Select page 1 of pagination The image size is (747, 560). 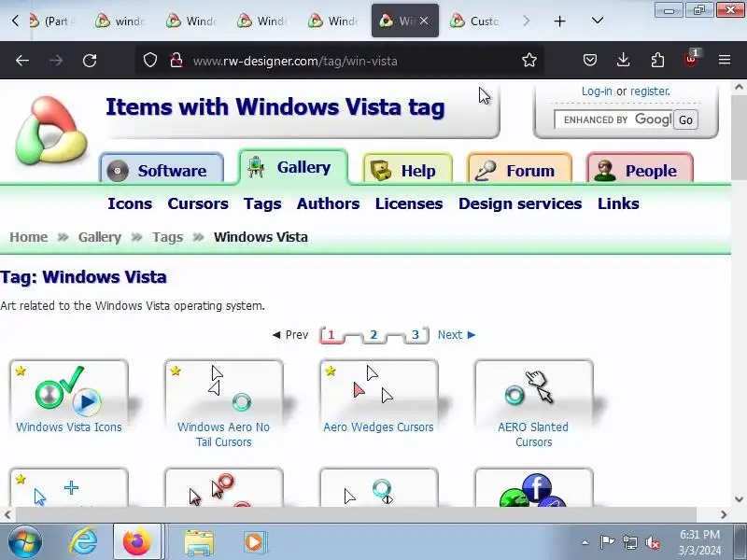(x=331, y=335)
